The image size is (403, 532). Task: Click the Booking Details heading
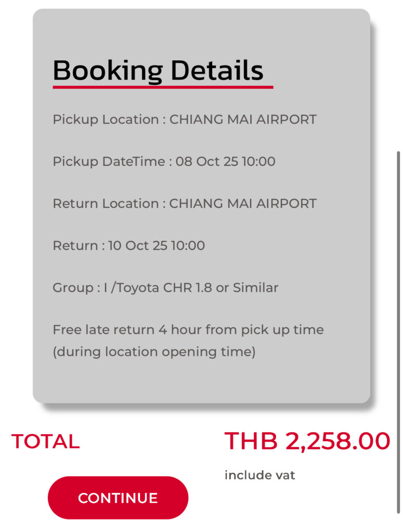[x=158, y=70]
